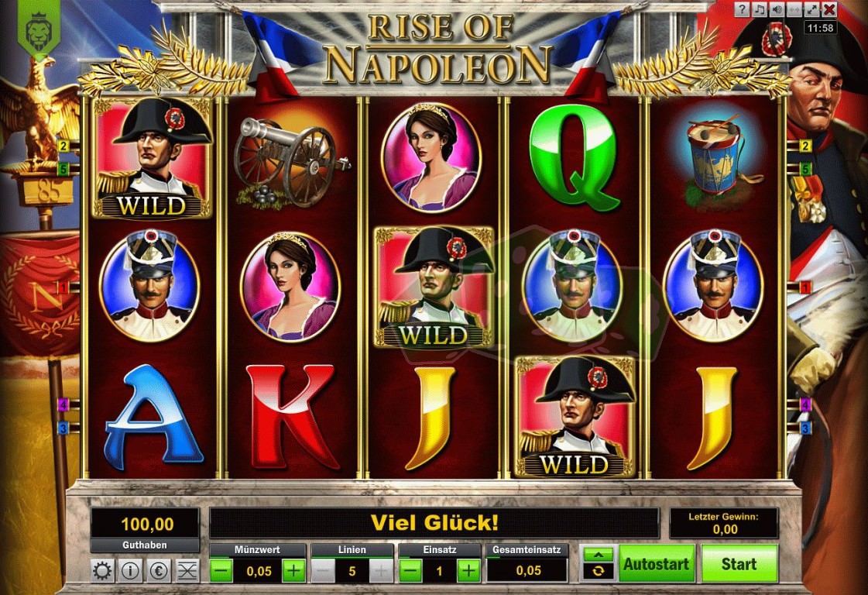Click the euro currency display icon
The width and height of the screenshot is (868, 595).
click(159, 571)
